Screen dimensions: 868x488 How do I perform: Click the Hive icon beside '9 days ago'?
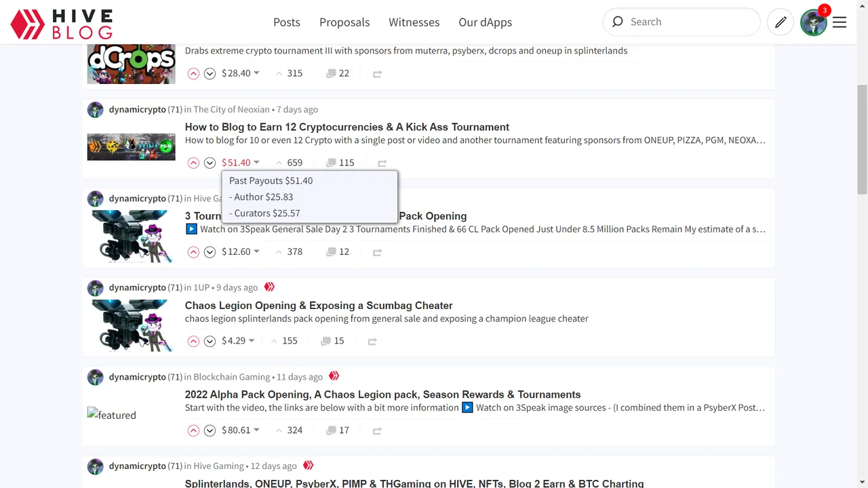click(269, 287)
